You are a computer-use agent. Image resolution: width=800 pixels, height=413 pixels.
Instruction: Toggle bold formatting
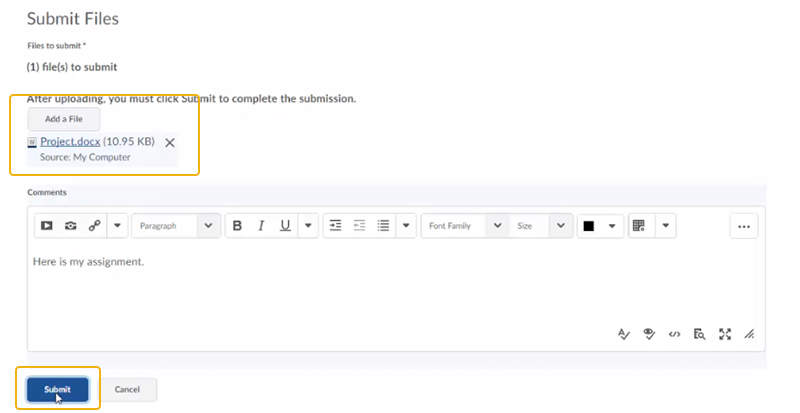(x=237, y=226)
